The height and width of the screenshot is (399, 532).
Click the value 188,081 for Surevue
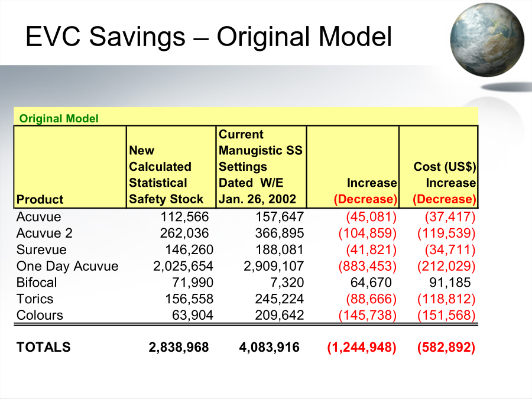[x=280, y=249]
